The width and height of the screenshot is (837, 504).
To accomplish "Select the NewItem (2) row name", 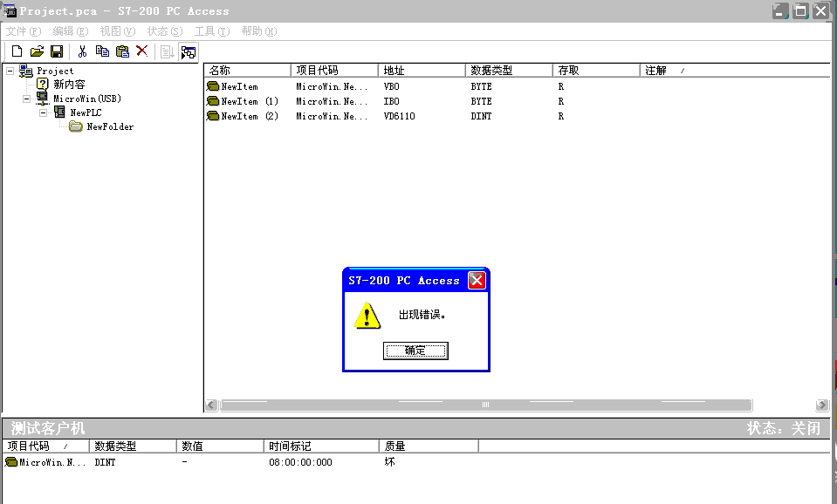I will [x=250, y=116].
